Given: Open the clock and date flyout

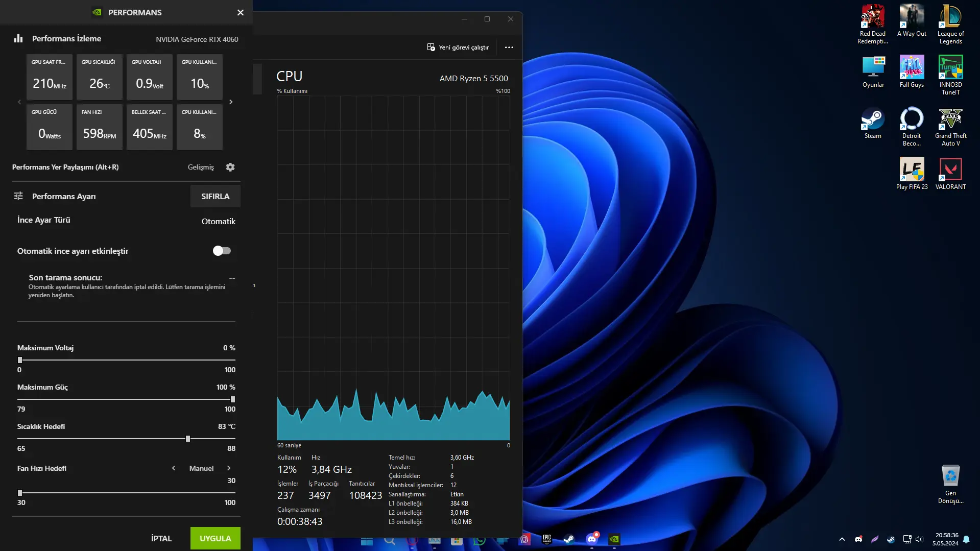Looking at the screenshot, I should pos(946,539).
